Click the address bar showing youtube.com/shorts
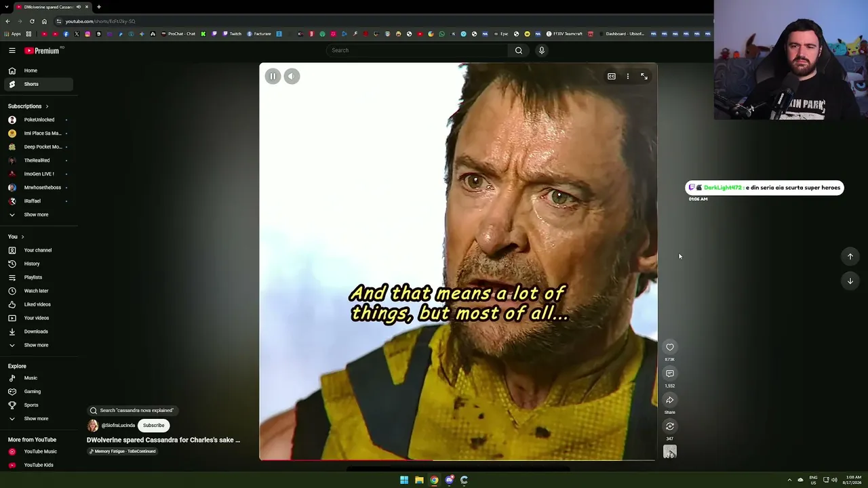The height and width of the screenshot is (488, 868). [380, 21]
